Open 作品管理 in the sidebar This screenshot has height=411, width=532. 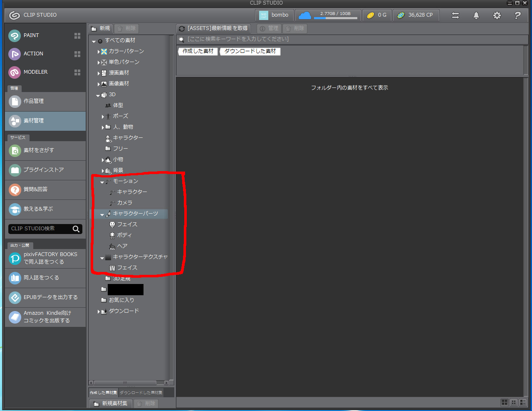pos(45,101)
